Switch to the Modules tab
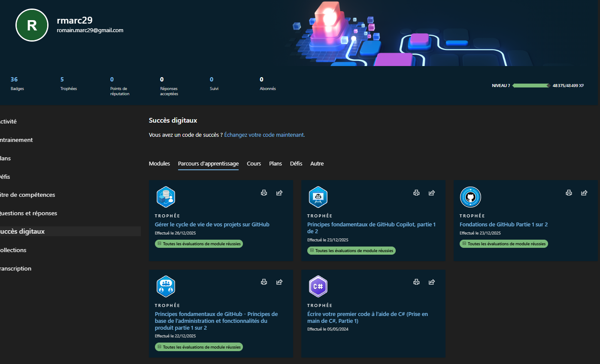The image size is (600, 364). click(159, 164)
